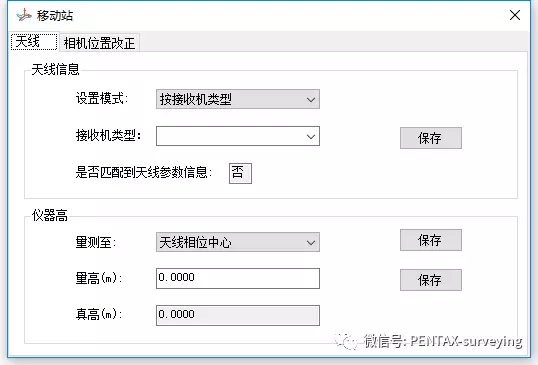Screen dimensions: 538x365
Task: Click the 天线信息 group box title
Action: pos(55,69)
